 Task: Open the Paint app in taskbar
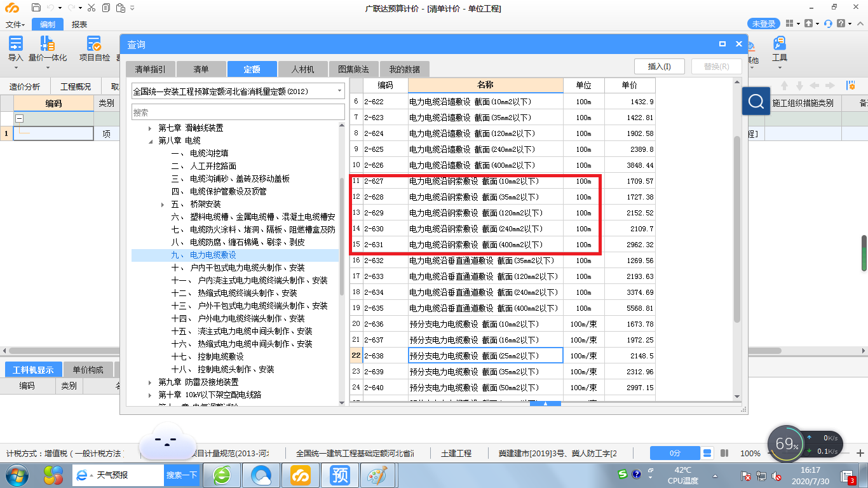377,475
